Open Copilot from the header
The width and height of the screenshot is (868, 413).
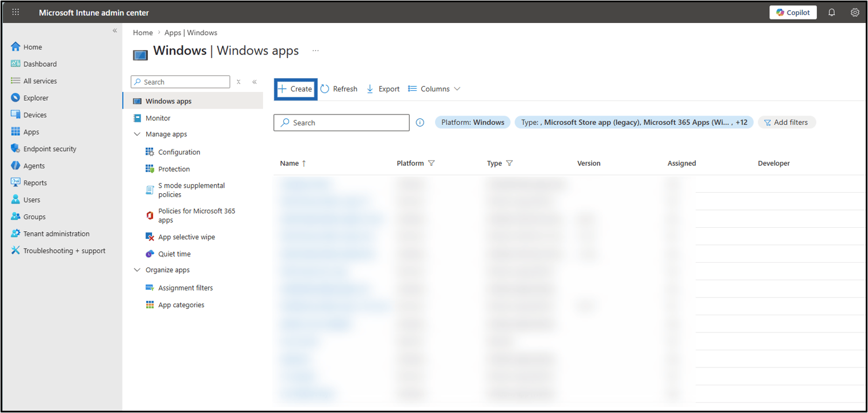tap(793, 12)
